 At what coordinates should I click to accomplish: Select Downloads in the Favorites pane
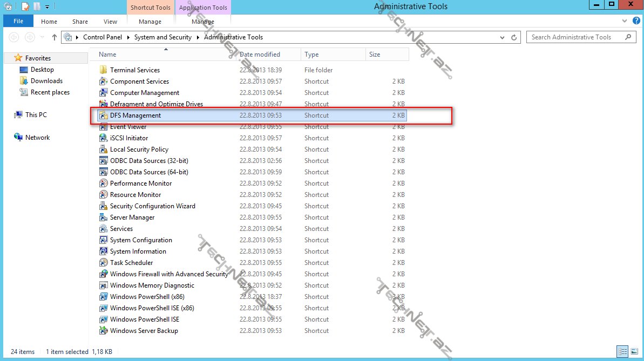click(46, 81)
